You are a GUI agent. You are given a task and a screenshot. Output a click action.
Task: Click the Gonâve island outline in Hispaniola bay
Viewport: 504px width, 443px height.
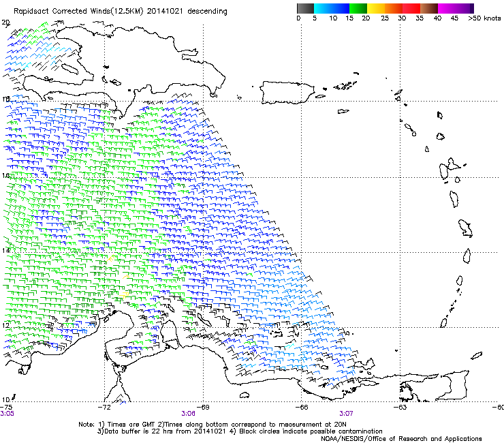pyautogui.click(x=69, y=69)
